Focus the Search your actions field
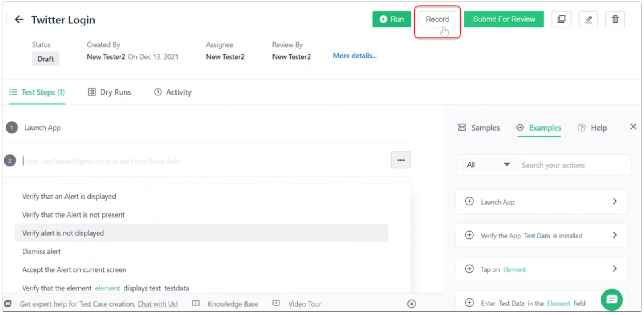 click(x=574, y=165)
